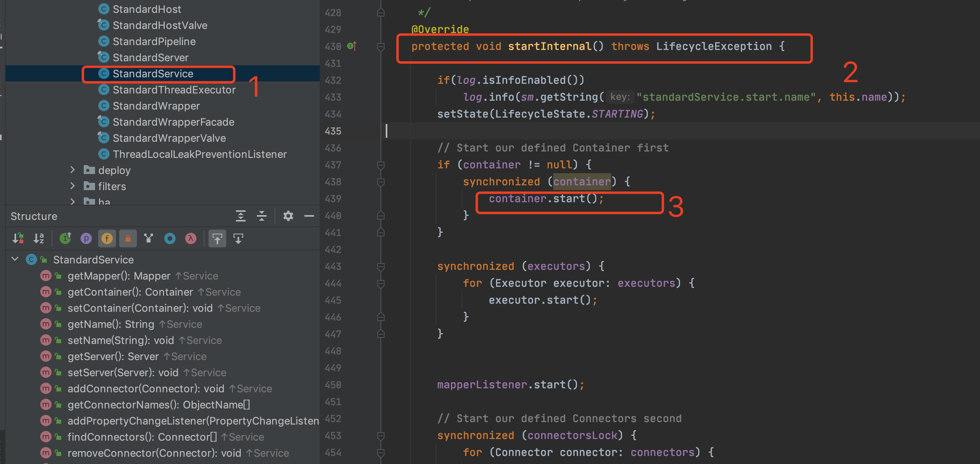
Task: Hide the Structure tool window
Action: tap(309, 216)
